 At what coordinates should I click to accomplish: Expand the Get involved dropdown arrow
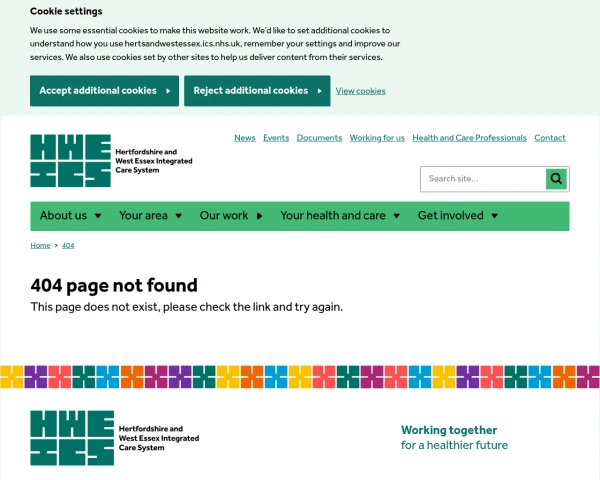494,216
